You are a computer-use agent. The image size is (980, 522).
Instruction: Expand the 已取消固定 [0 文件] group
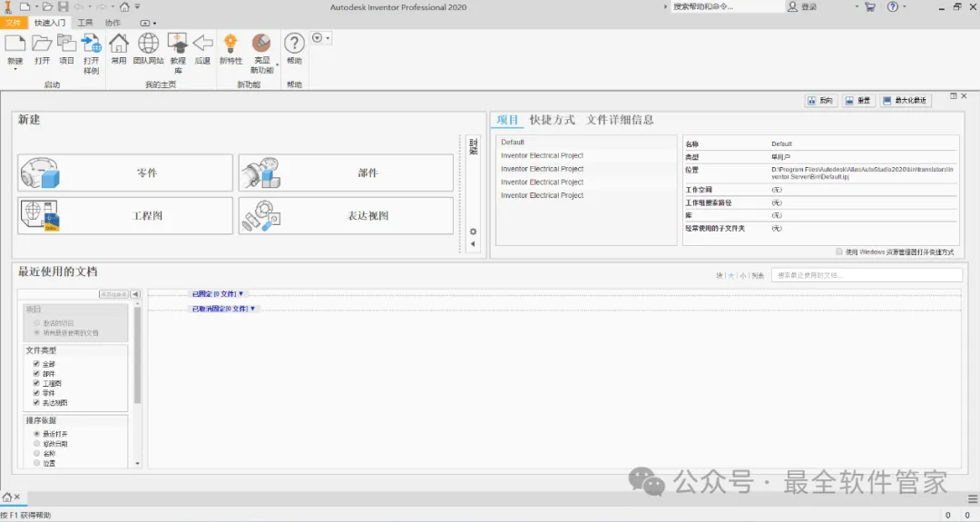click(x=223, y=309)
